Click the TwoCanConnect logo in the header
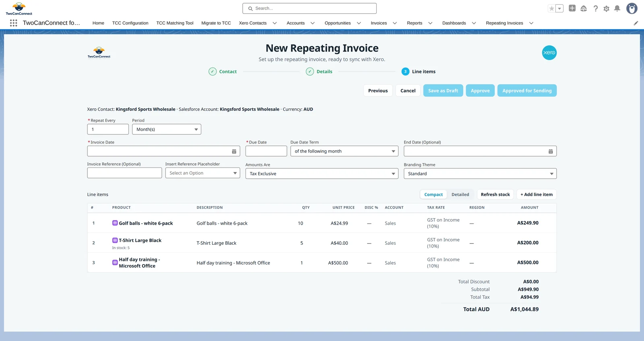This screenshot has height=341, width=644. point(19,8)
